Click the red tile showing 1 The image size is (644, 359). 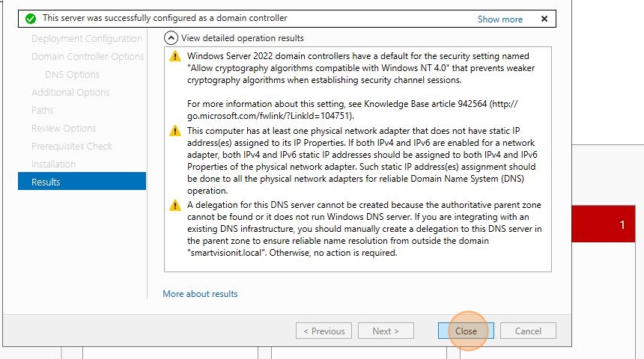(604, 224)
